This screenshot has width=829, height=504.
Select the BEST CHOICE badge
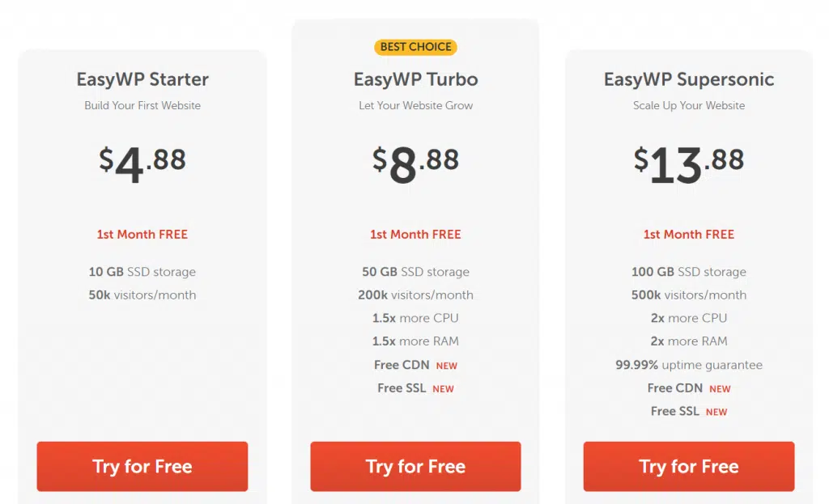coord(415,47)
